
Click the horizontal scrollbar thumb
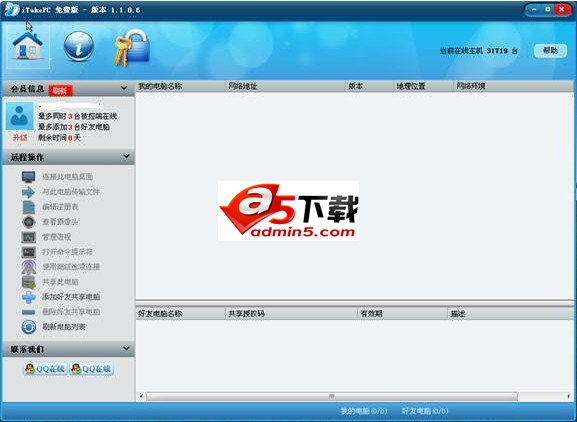coord(332,396)
